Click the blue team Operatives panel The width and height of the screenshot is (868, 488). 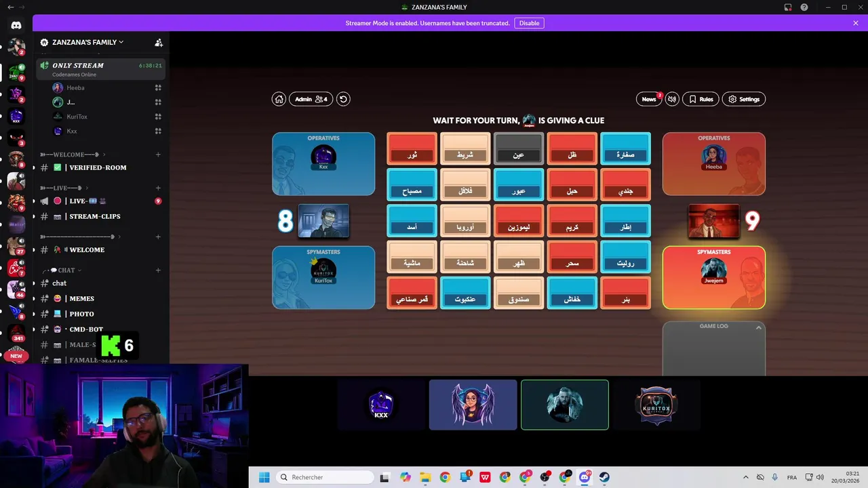[x=323, y=163]
